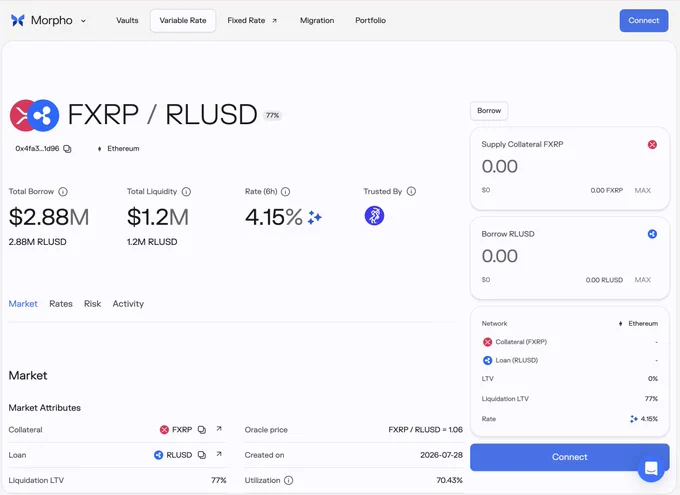The width and height of the screenshot is (680, 495).
Task: Switch to the Market tab
Action: point(23,304)
